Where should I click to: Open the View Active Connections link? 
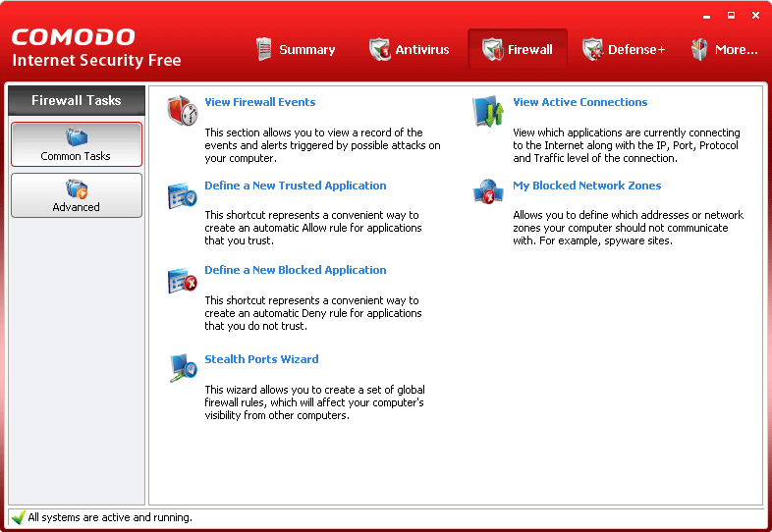580,102
